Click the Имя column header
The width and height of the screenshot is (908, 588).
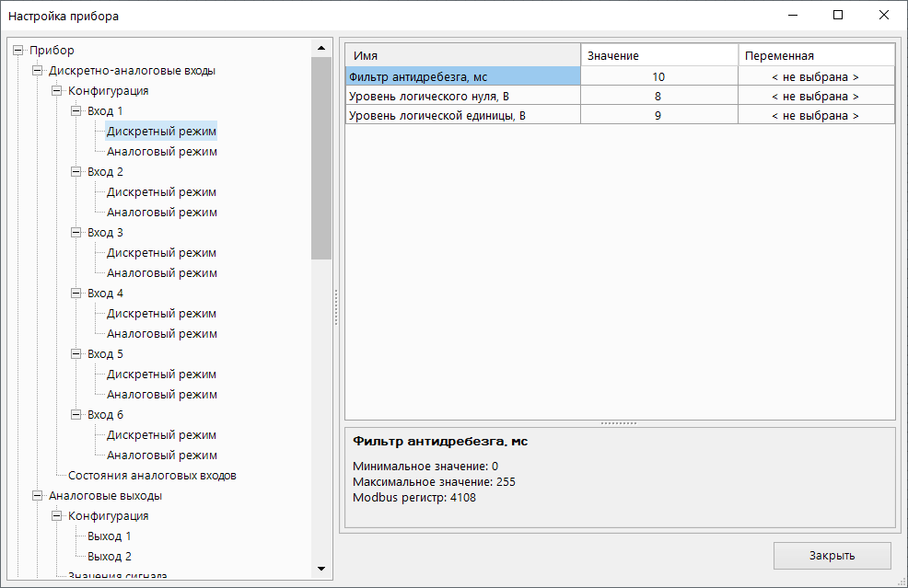[462, 56]
